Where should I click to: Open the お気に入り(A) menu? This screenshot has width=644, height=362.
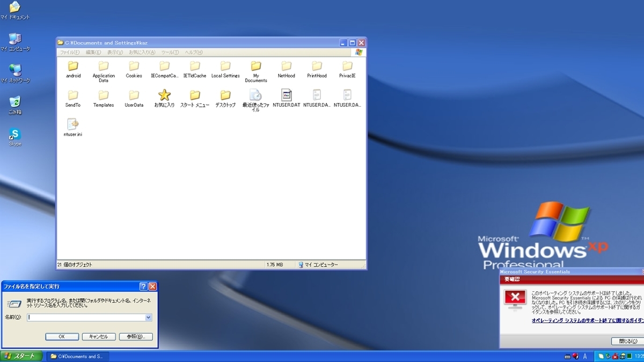[142, 53]
